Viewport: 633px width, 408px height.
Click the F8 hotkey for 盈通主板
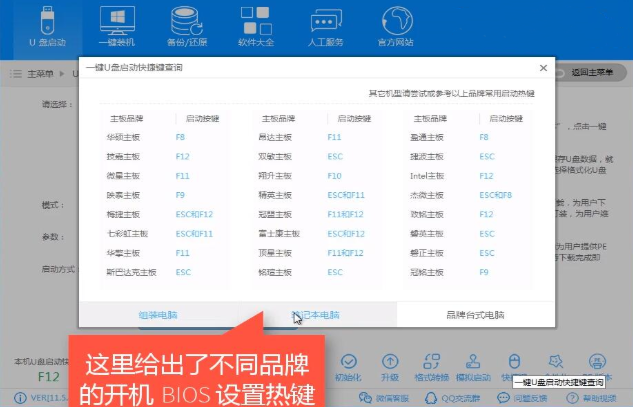(x=484, y=137)
